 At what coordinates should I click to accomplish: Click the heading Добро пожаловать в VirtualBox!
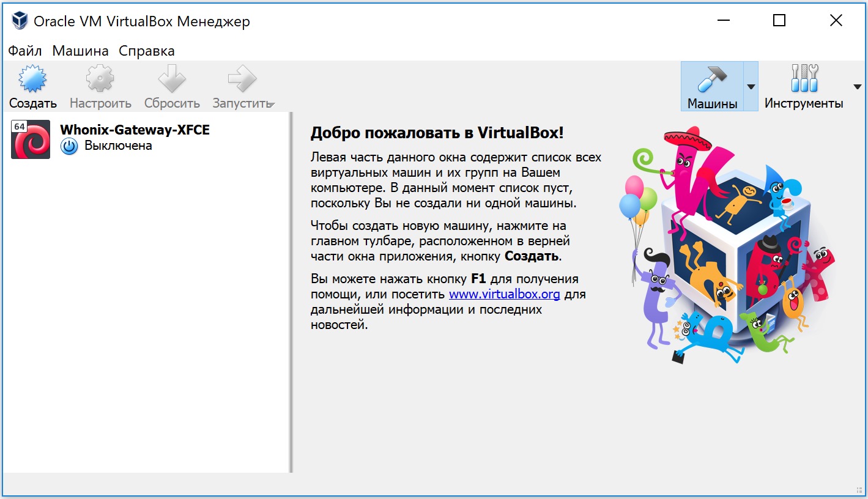click(x=437, y=133)
